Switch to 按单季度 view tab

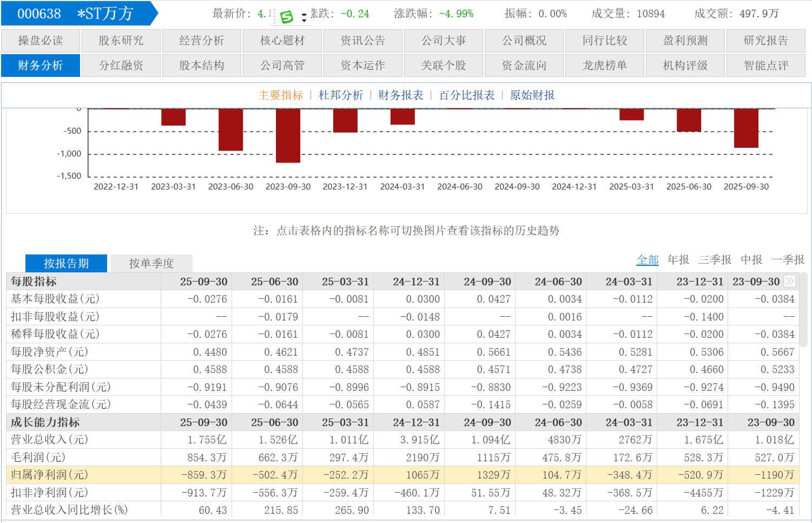pyautogui.click(x=151, y=264)
